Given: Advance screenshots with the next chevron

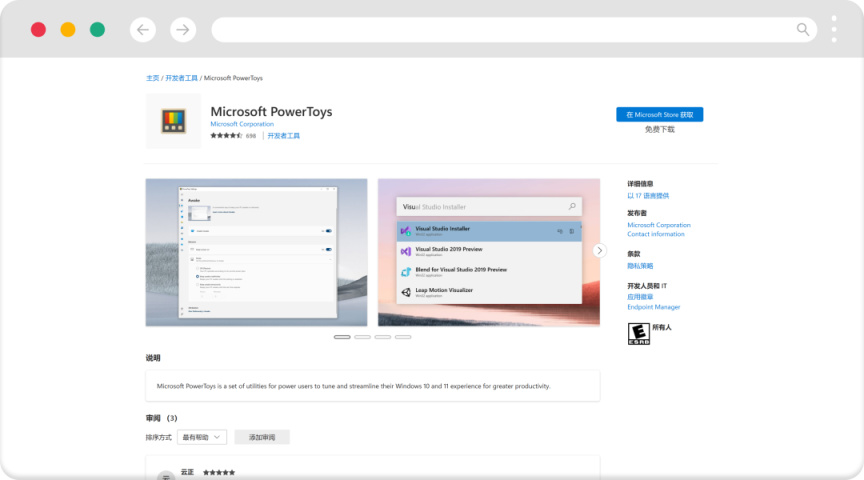Looking at the screenshot, I should point(600,251).
